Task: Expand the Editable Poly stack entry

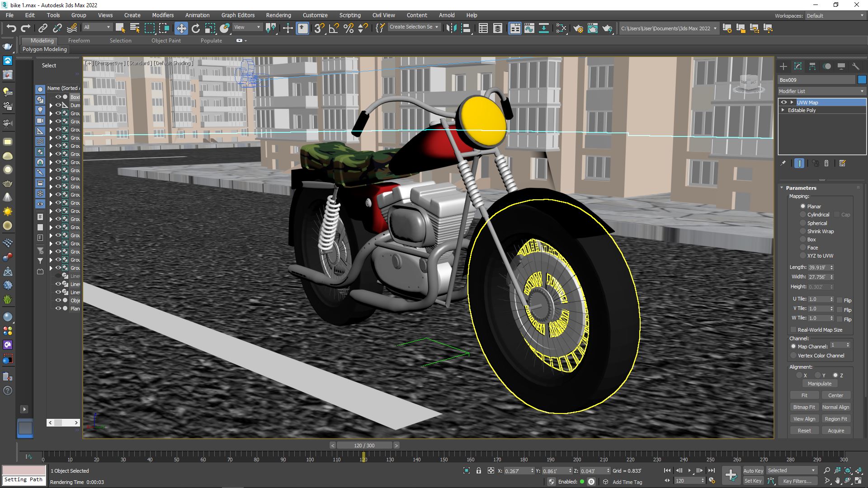Action: pos(783,110)
